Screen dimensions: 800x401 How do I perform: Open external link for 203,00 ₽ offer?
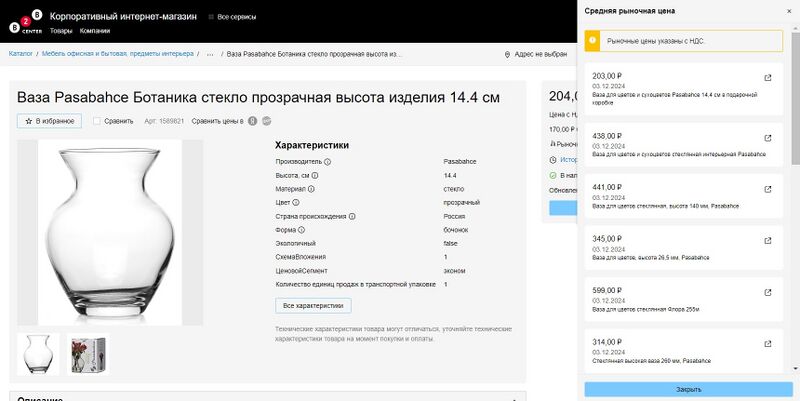click(x=767, y=78)
